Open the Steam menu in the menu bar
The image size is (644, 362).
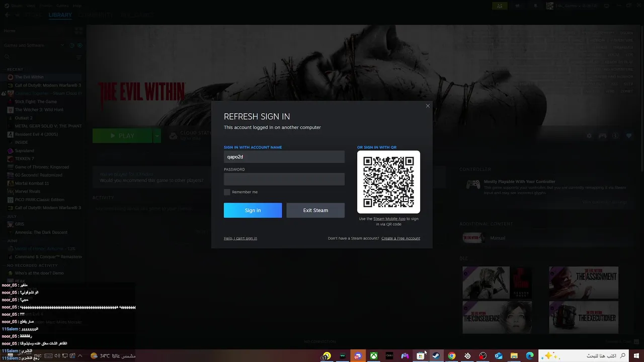[17, 6]
